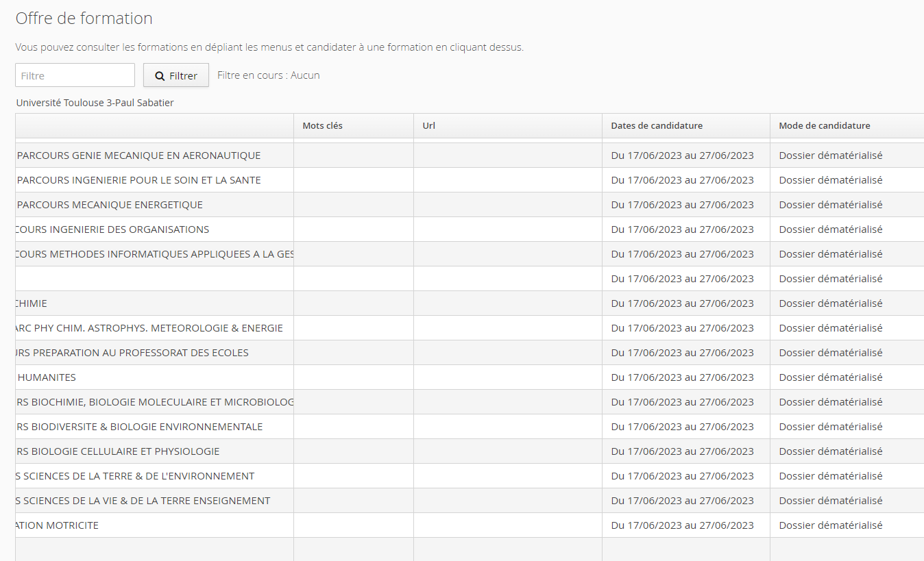This screenshot has height=561, width=924.
Task: Select Biologie Cellulaire et Physiologie row
Action: point(118,451)
